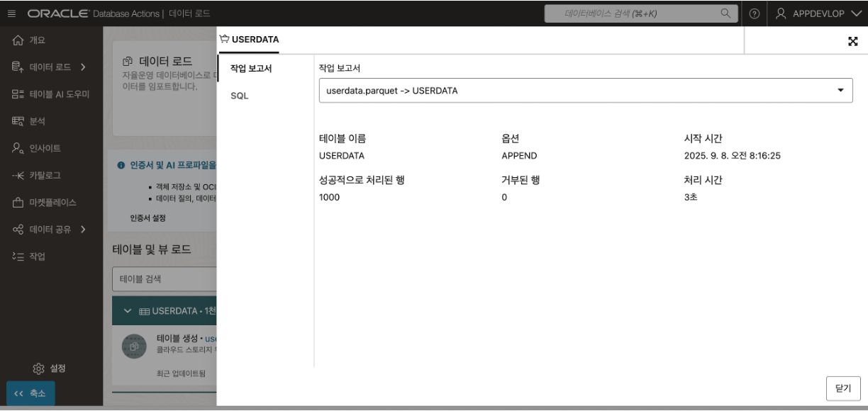This screenshot has height=411, width=868.
Task: Click the USERDATA cart icon in header
Action: [224, 39]
